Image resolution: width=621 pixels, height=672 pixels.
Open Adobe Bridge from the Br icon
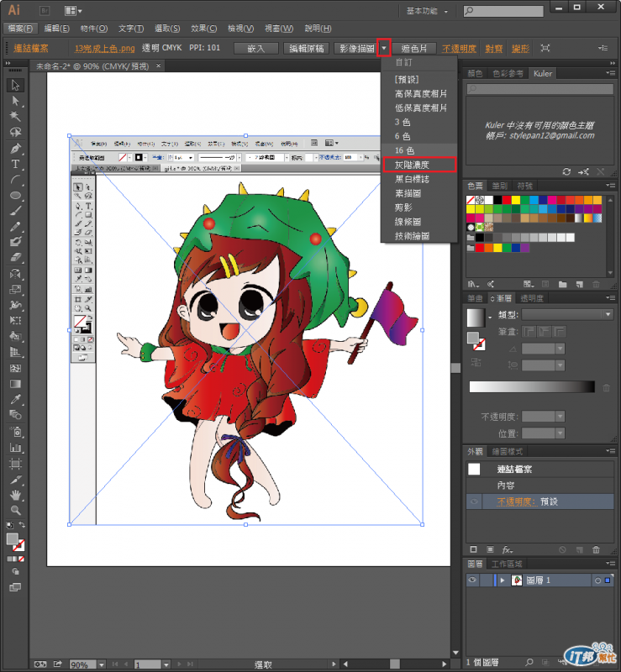[45, 11]
